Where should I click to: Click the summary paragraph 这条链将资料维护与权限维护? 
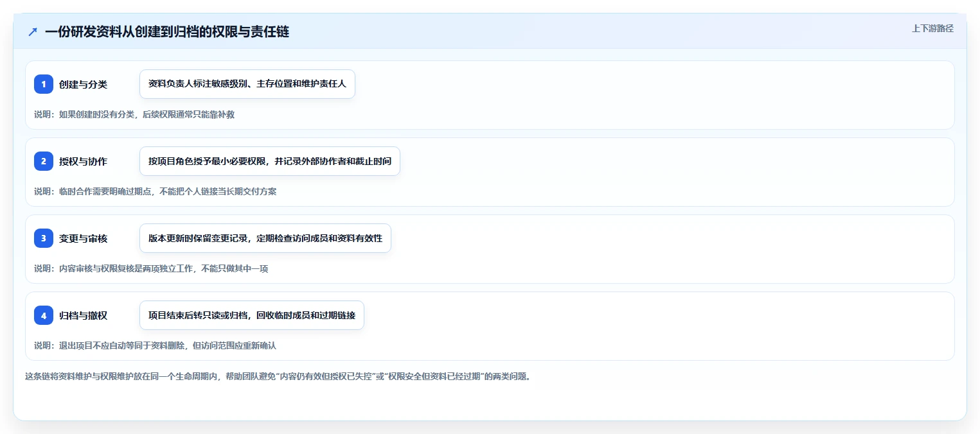coord(278,376)
